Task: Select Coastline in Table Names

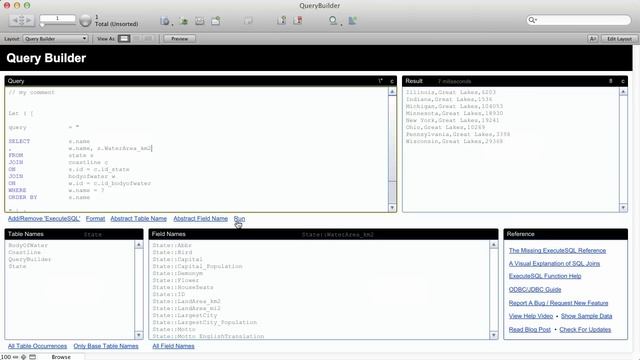Action: pyautogui.click(x=24, y=252)
